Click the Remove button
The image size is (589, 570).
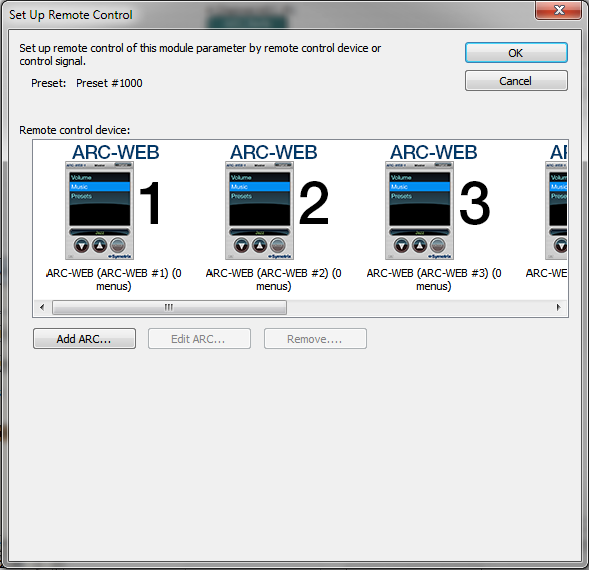[315, 339]
